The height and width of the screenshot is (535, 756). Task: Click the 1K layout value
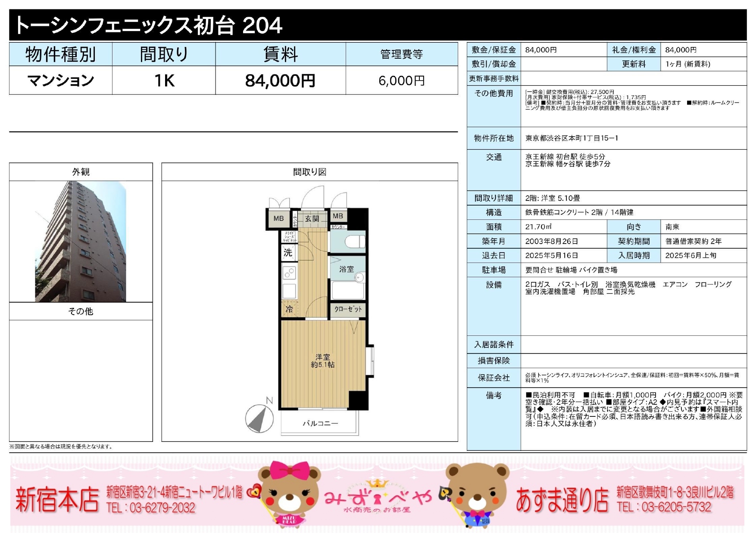pyautogui.click(x=164, y=80)
